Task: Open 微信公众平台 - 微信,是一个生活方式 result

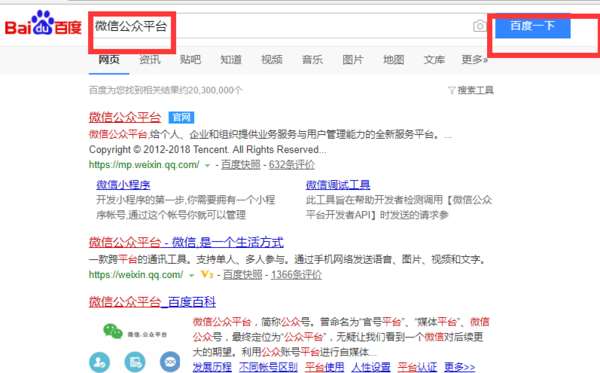Action: coord(186,242)
